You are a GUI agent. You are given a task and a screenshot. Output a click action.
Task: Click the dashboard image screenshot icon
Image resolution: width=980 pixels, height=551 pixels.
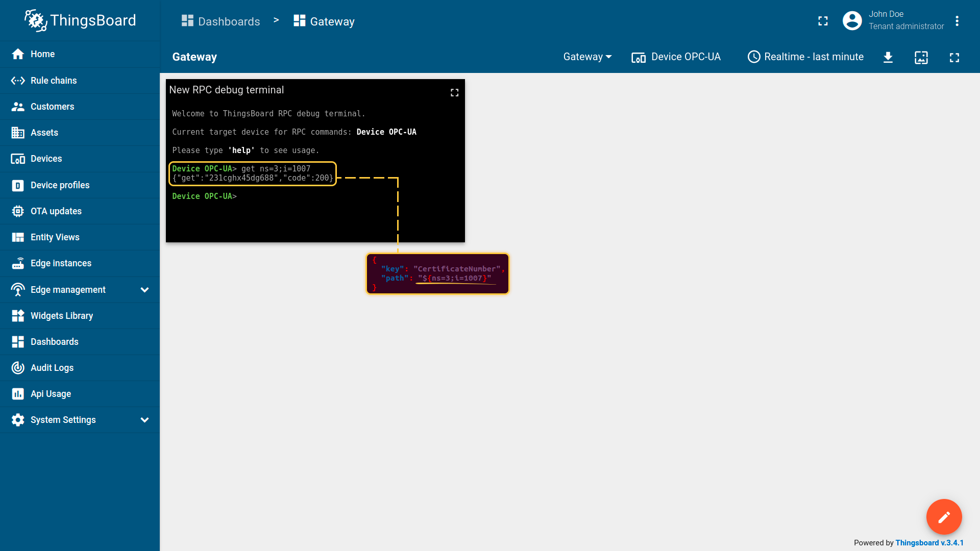tap(921, 57)
